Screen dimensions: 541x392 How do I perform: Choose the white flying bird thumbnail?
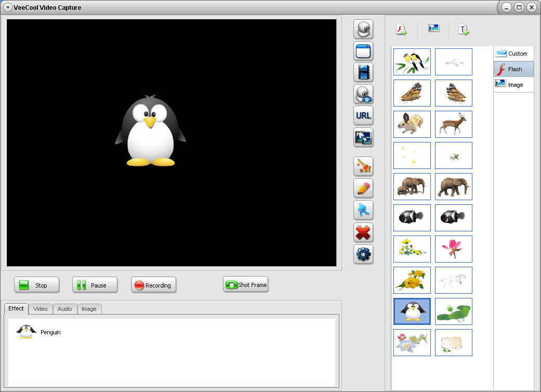tap(453, 62)
